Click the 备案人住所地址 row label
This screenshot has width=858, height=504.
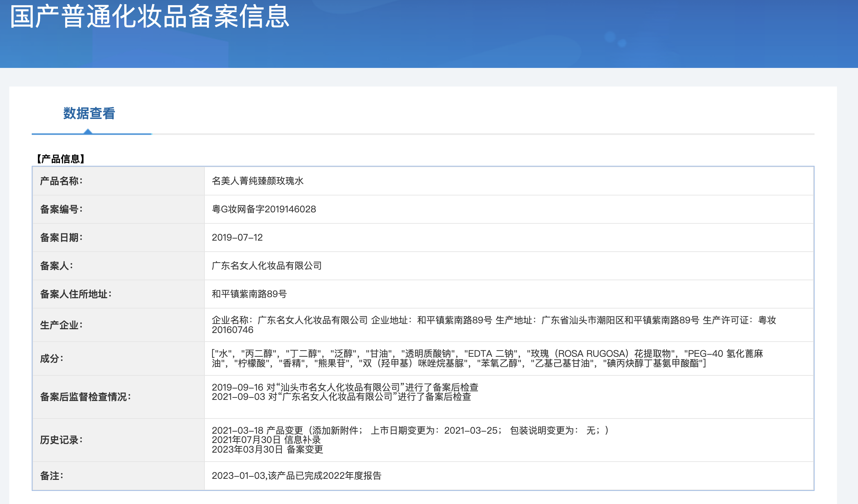[76, 294]
